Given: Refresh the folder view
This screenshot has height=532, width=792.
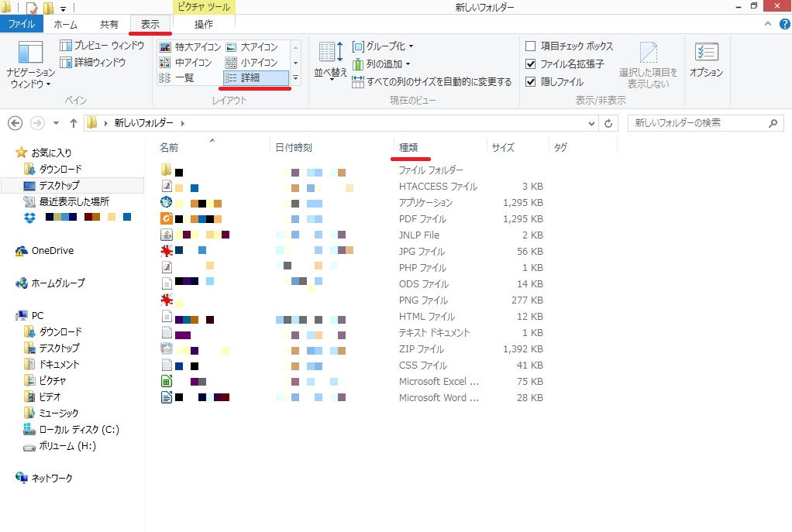Looking at the screenshot, I should point(608,123).
